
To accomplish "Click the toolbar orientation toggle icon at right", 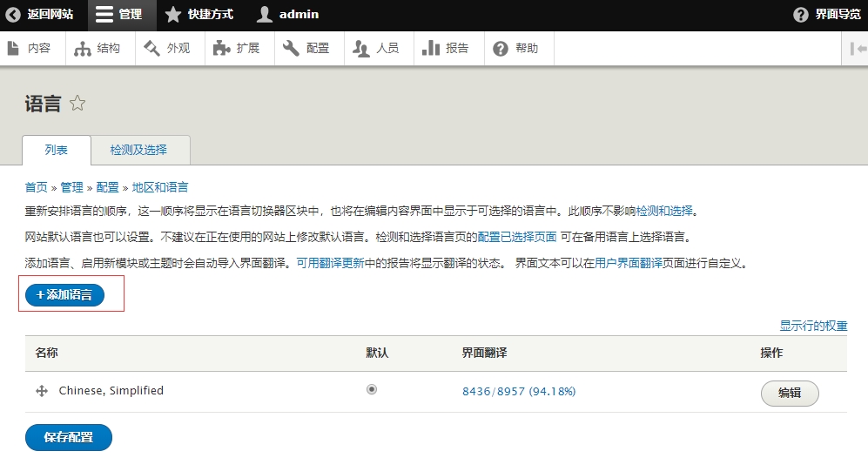I will tap(857, 49).
